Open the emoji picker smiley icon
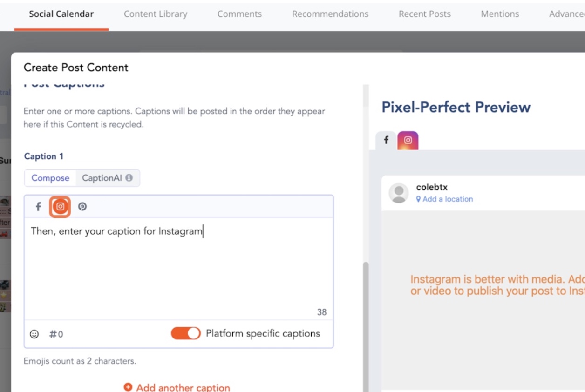Screen dimensions: 585x392 click(x=34, y=334)
